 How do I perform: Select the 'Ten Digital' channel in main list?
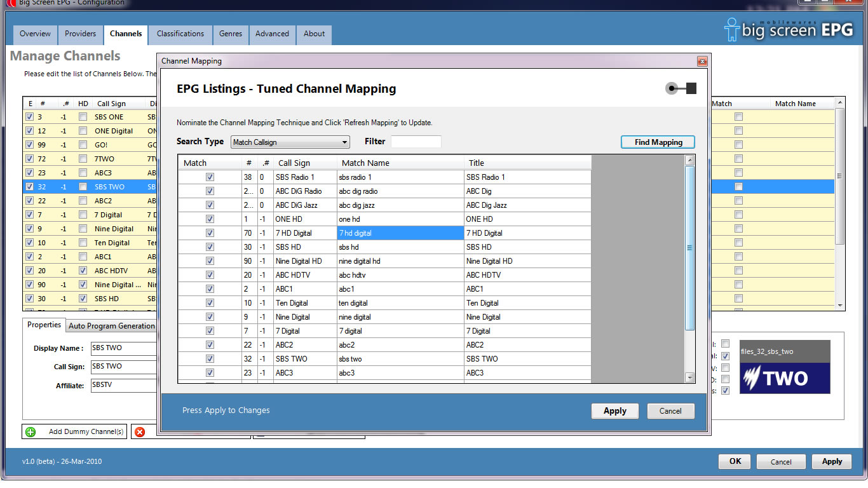click(89, 243)
